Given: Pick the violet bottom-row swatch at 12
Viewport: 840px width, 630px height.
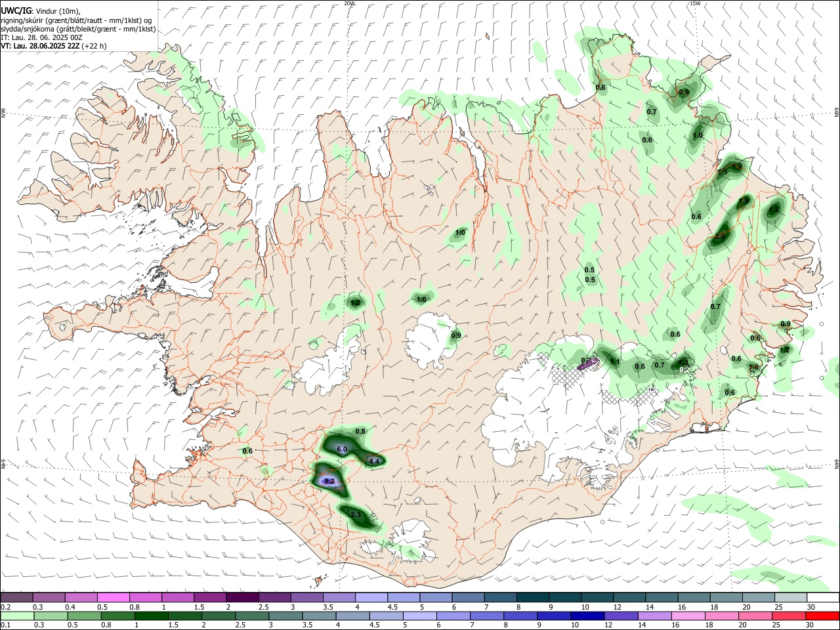Looking at the screenshot, I should [621, 616].
